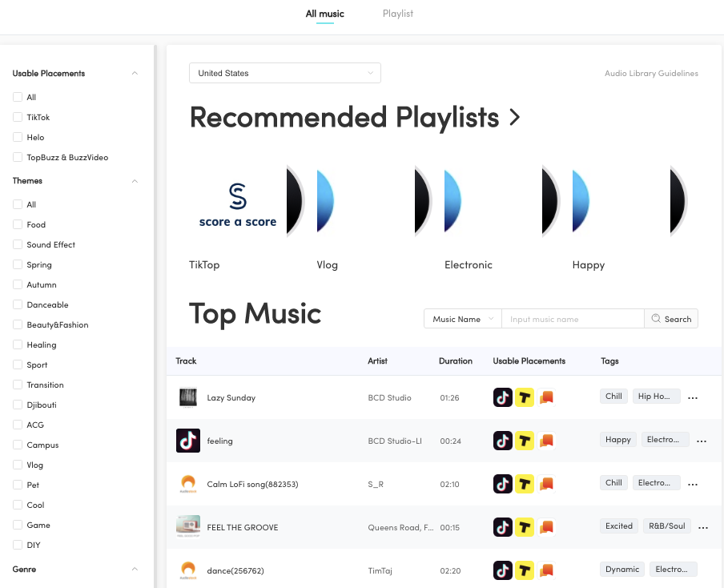Open the Music Name search type dropdown

463,319
